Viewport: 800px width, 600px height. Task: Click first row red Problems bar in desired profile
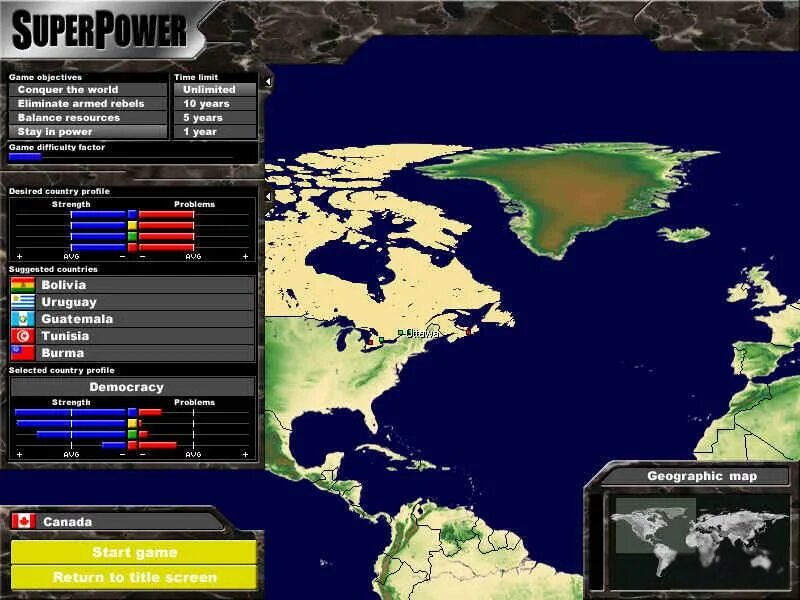(x=166, y=214)
